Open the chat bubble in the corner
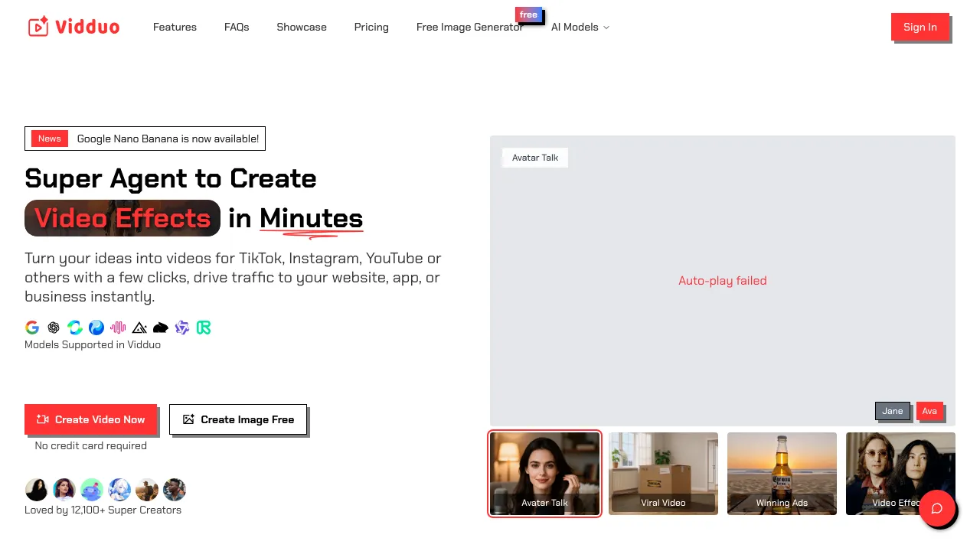The height and width of the screenshot is (551, 980). click(x=939, y=509)
